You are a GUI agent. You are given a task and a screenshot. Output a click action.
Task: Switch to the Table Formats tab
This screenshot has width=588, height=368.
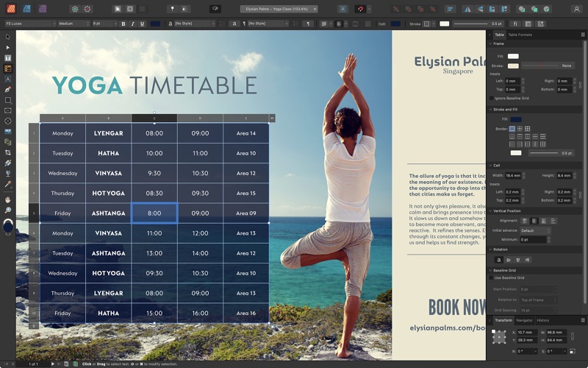pyautogui.click(x=520, y=35)
